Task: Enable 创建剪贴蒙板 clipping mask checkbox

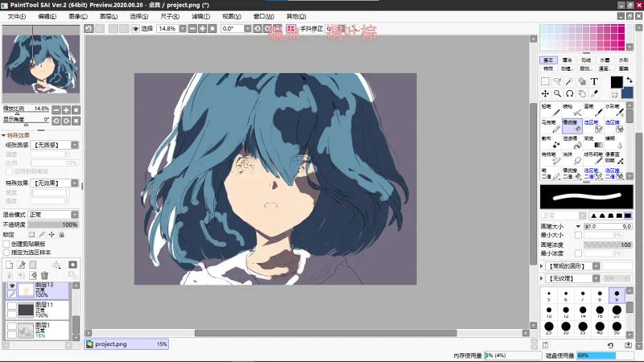Action: [6, 244]
